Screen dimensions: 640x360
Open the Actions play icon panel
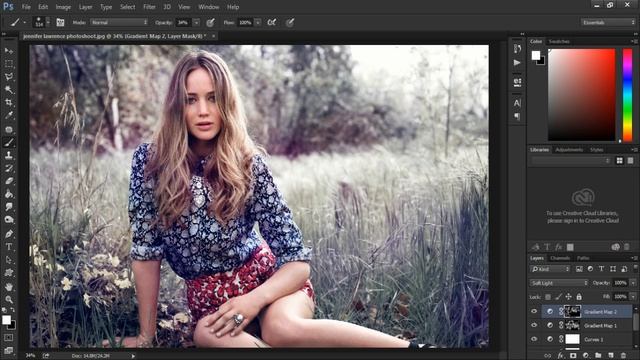click(x=517, y=63)
